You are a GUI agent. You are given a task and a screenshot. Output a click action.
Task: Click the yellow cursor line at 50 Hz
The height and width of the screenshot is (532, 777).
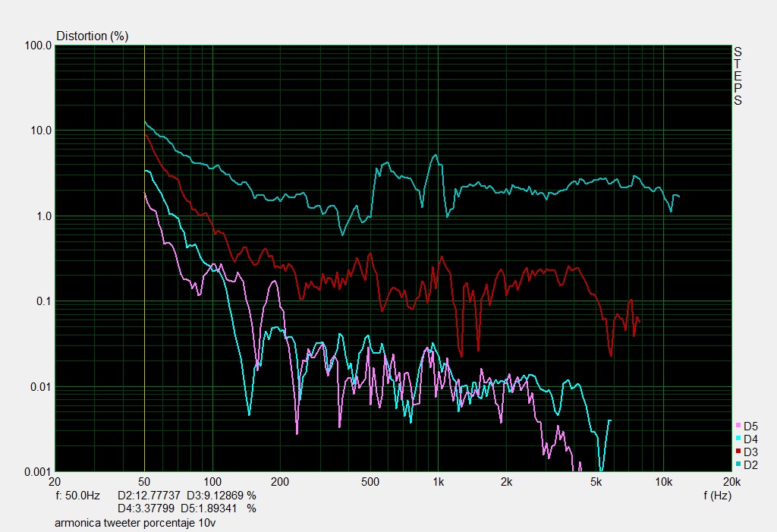144,258
